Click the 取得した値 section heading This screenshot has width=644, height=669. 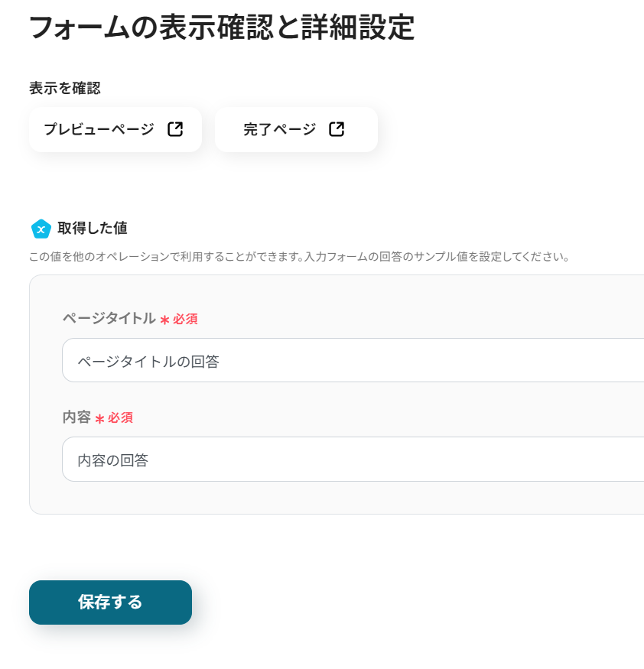tap(92, 228)
